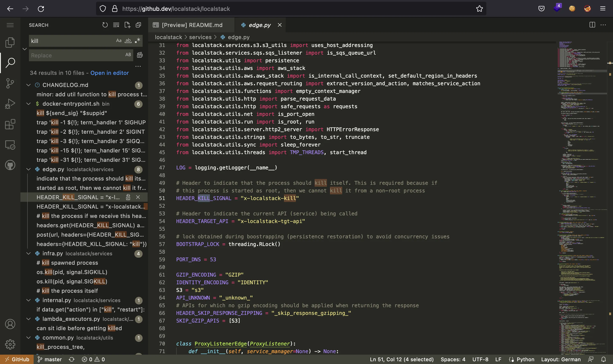Screen dimensions: 613x364
Task: Change the UTF-8 encoding
Action: pyautogui.click(x=480, y=359)
